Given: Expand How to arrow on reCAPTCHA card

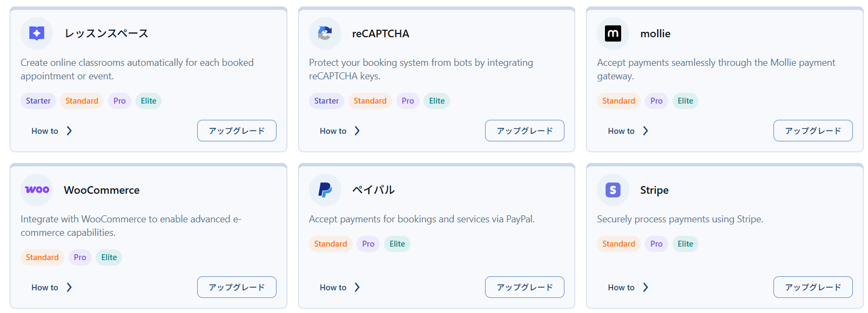Looking at the screenshot, I should [x=357, y=131].
